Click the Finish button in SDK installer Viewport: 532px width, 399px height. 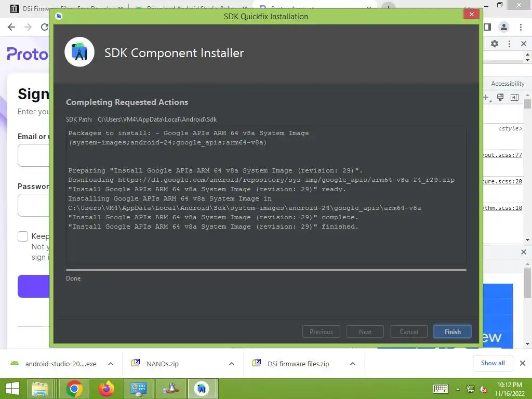pyautogui.click(x=453, y=331)
